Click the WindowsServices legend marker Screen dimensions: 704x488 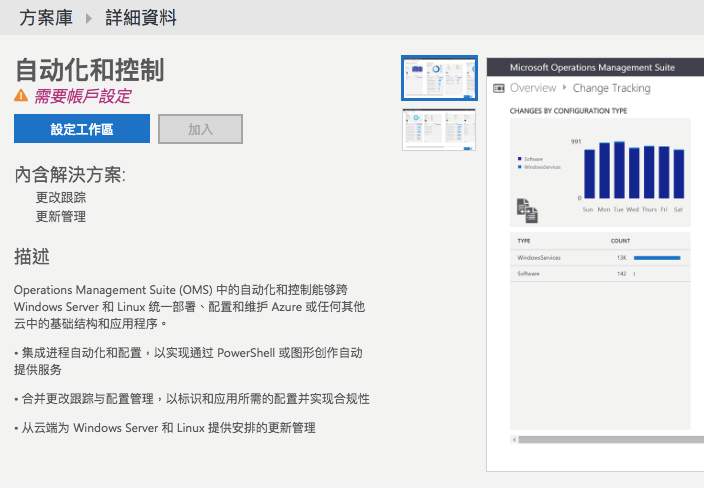519,167
